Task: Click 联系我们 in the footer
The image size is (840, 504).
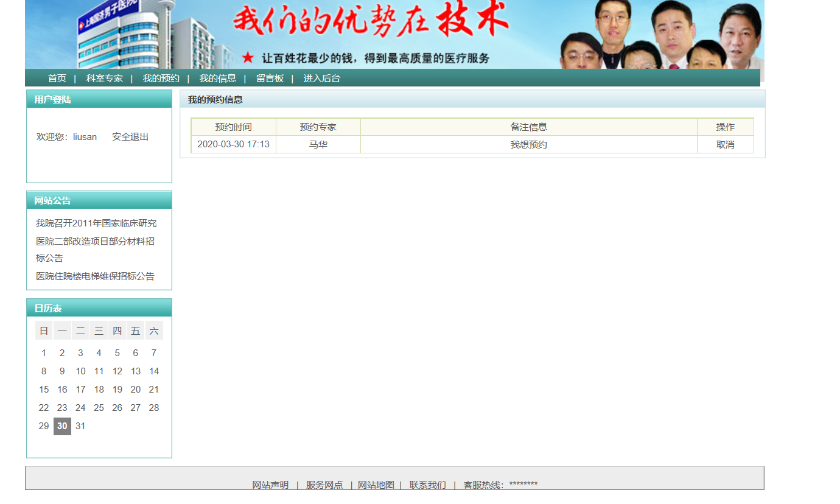Action: tap(427, 485)
